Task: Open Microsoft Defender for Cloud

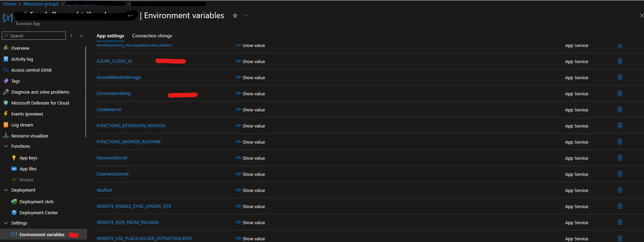Action: [40, 103]
